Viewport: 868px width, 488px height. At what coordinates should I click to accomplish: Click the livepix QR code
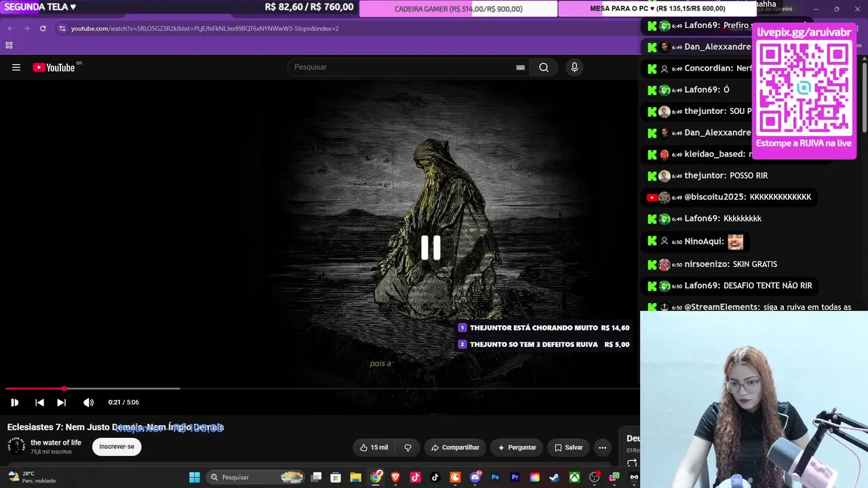click(804, 88)
